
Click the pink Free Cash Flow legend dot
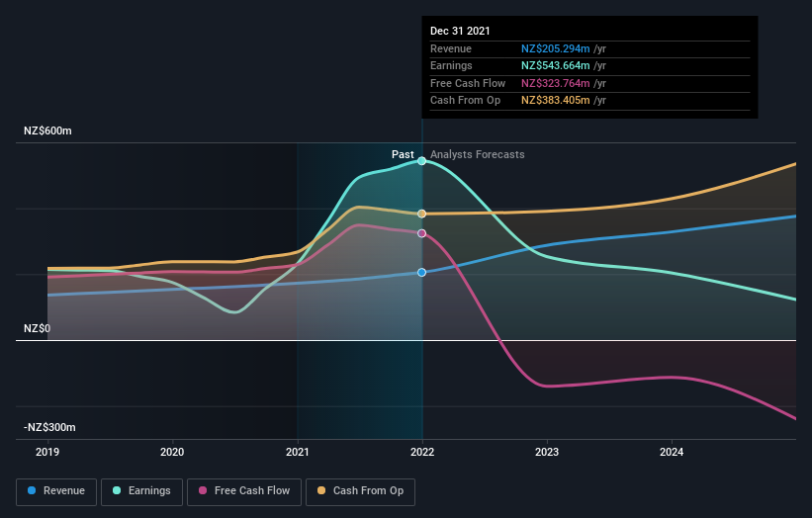(x=203, y=490)
